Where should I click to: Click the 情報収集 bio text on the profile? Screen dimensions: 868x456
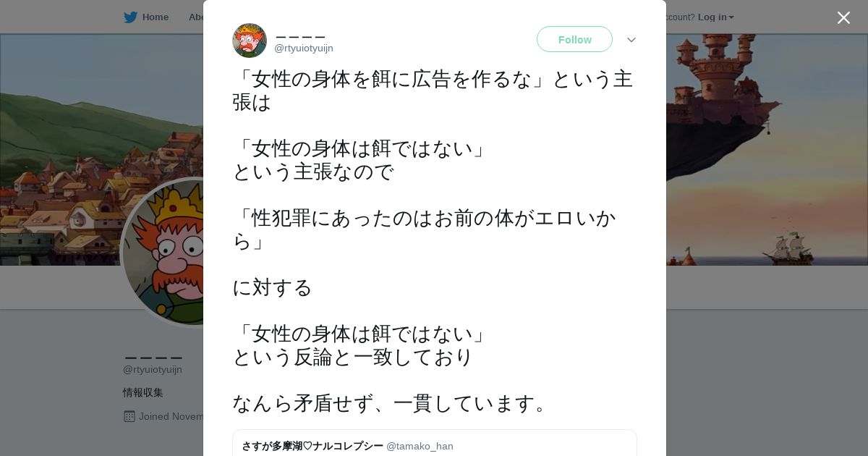coord(143,392)
